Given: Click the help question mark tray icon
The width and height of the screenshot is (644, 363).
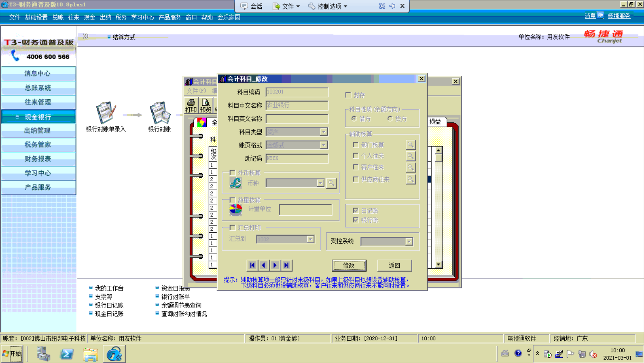Looking at the screenshot, I should coord(518,354).
